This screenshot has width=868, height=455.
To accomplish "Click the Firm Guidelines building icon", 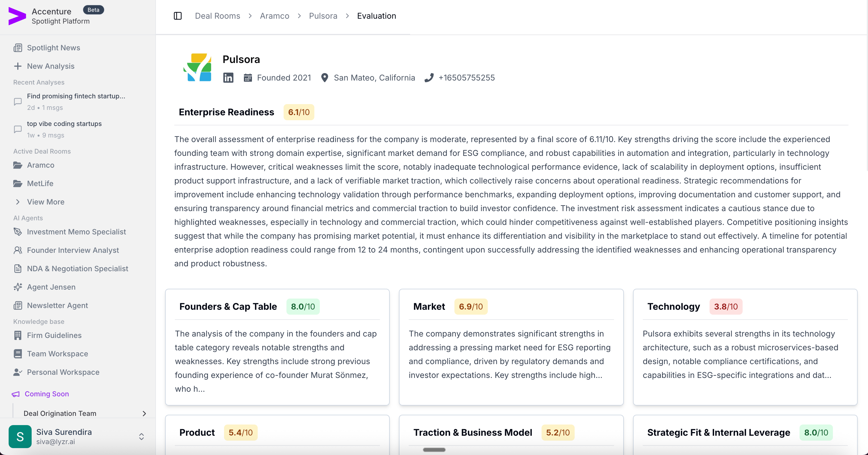I will point(18,335).
